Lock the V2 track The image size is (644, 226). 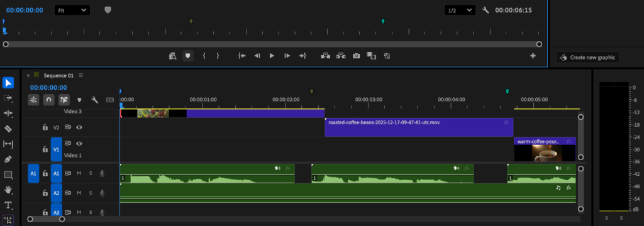point(45,127)
